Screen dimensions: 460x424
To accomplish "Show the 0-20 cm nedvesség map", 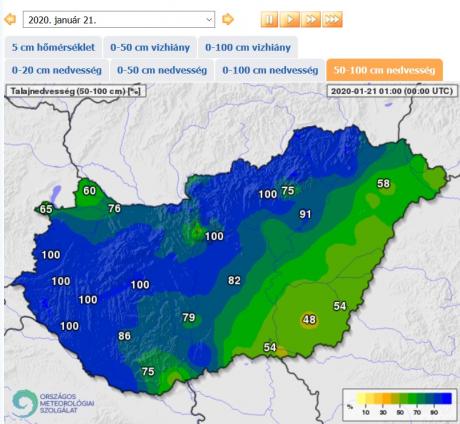I will 57,70.
